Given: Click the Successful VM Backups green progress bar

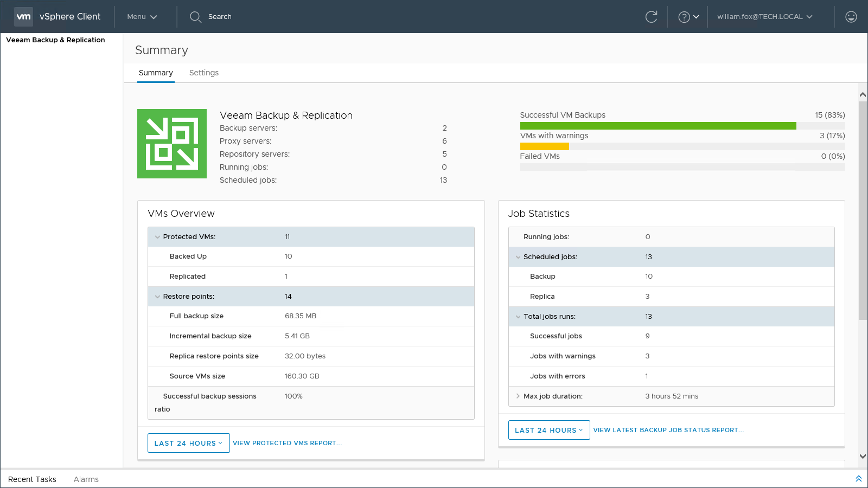Looking at the screenshot, I should coord(658,126).
